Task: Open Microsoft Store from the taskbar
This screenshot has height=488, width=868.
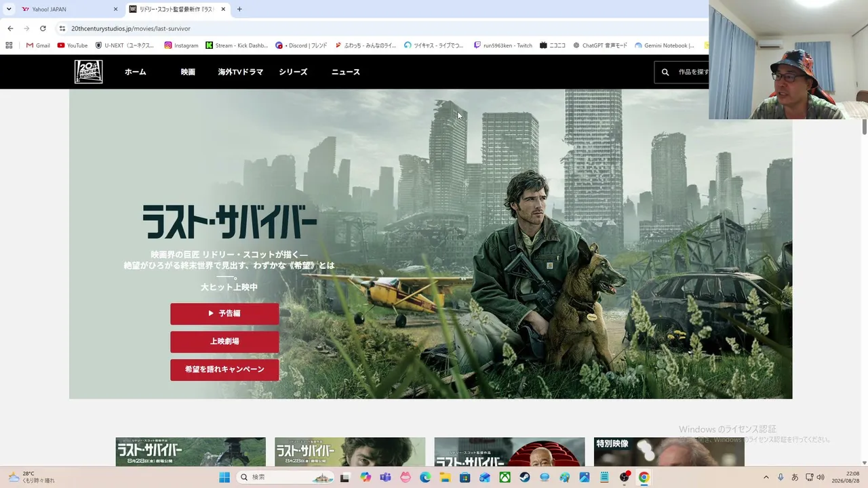Action: point(465,477)
